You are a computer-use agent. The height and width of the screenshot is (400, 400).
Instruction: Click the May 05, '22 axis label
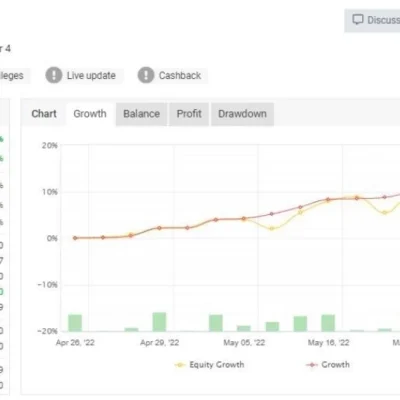point(244,343)
